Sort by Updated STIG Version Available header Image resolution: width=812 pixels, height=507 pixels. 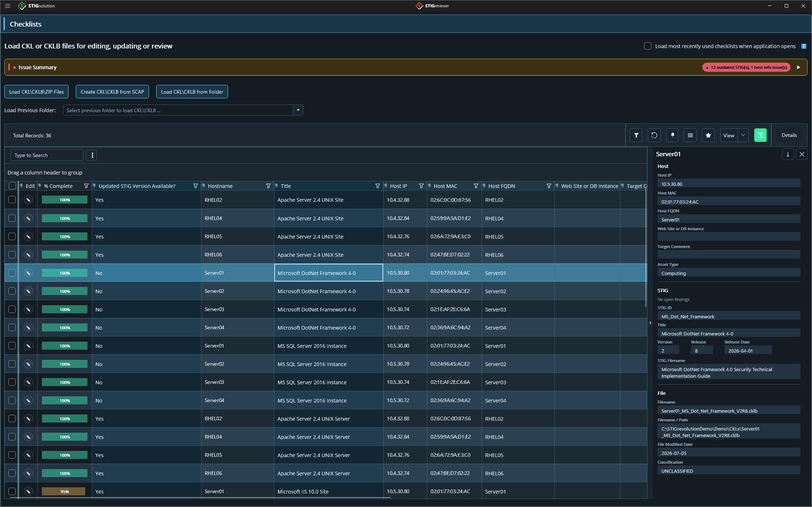point(137,186)
